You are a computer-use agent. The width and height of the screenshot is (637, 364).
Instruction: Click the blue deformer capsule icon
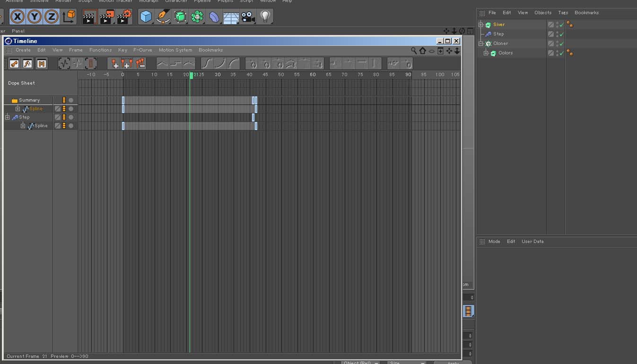click(x=214, y=17)
